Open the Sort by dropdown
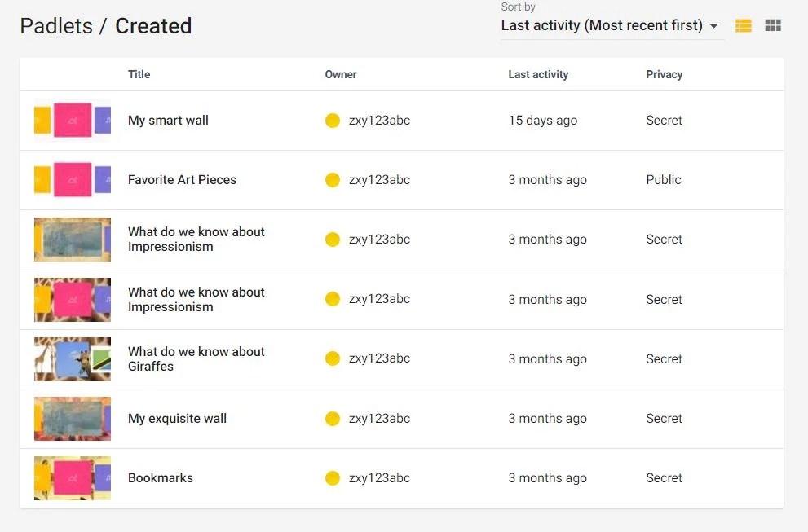 coord(602,25)
